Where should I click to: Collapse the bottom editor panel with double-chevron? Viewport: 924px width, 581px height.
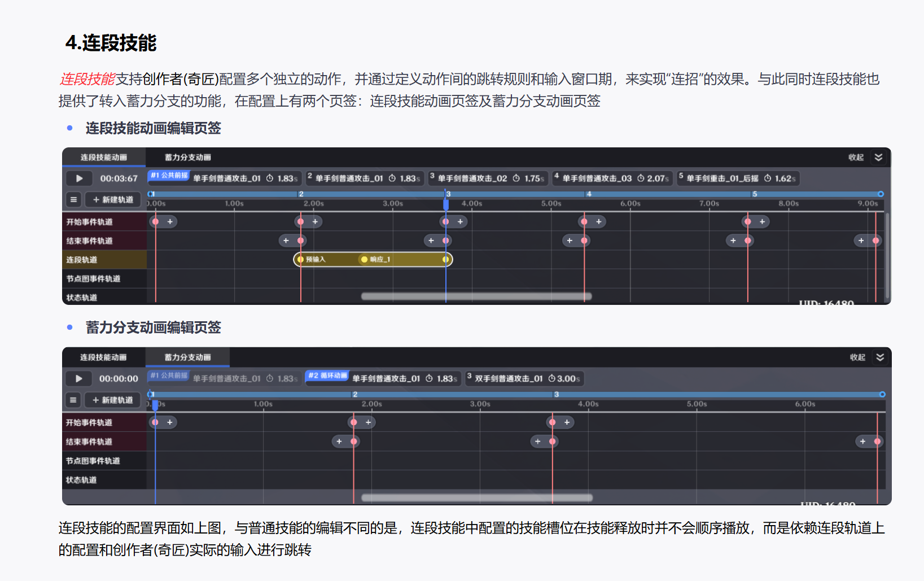(x=880, y=357)
